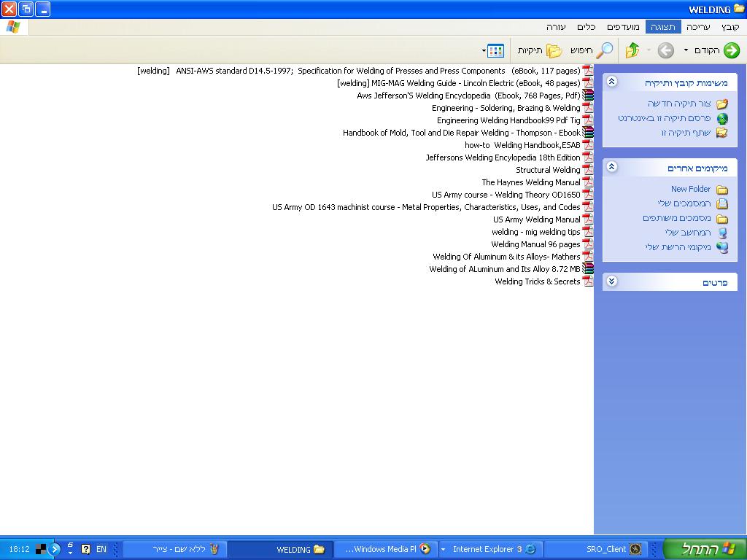Select Aws Jefferson's Welding Encyclopedia archive
747x560 pixels.
tap(468, 96)
